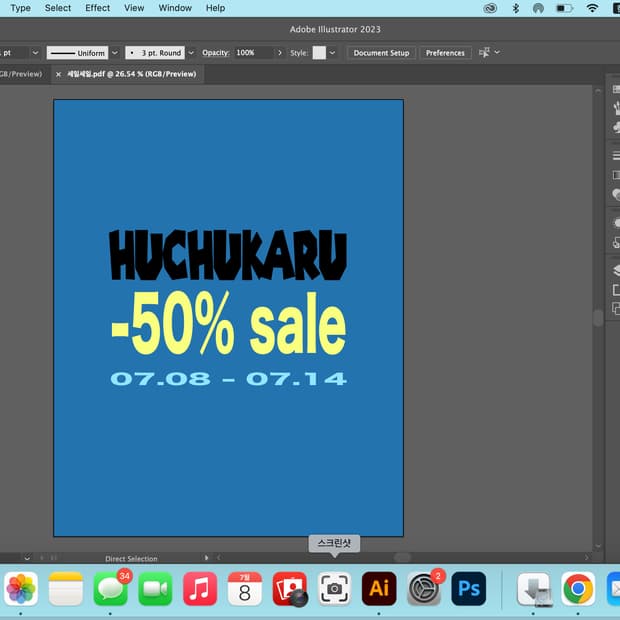This screenshot has width=620, height=620.
Task: Open the Window menu
Action: tap(175, 8)
